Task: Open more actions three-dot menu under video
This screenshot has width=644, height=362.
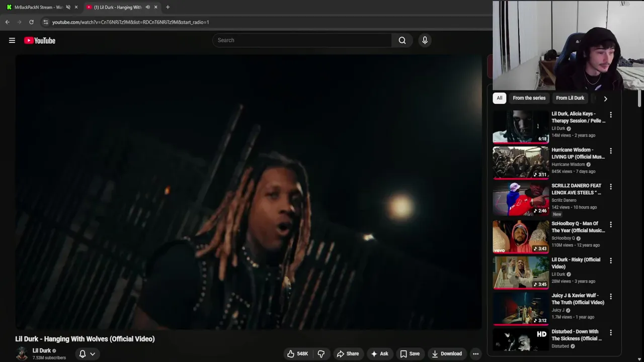Action: (x=475, y=354)
